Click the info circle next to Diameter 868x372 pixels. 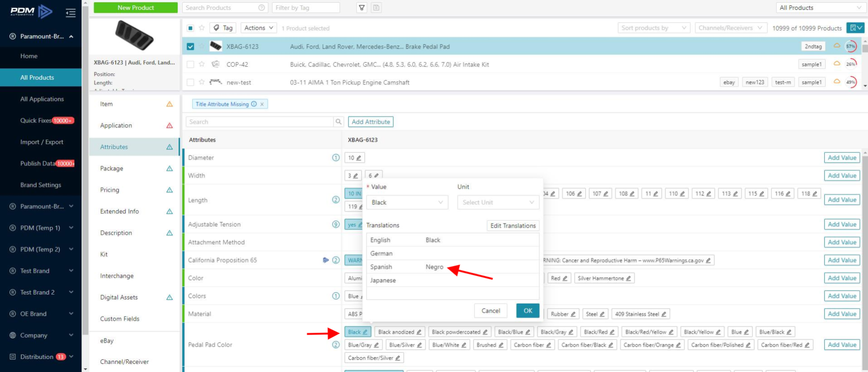tap(336, 158)
